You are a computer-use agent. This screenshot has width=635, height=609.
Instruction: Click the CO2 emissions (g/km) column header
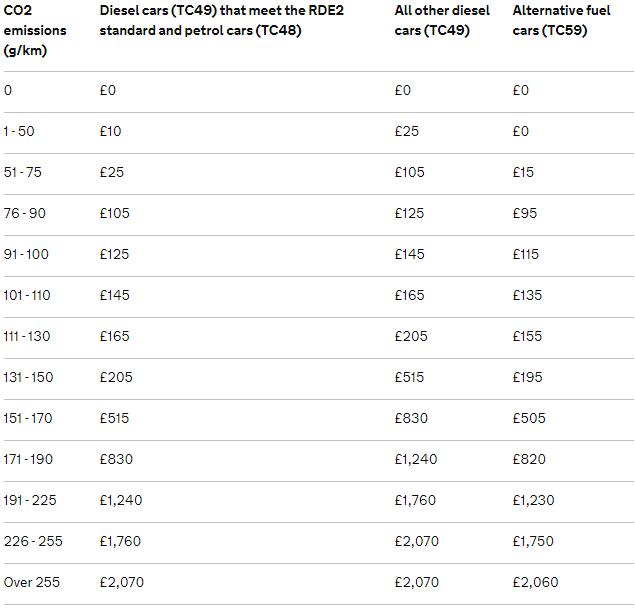point(35,30)
